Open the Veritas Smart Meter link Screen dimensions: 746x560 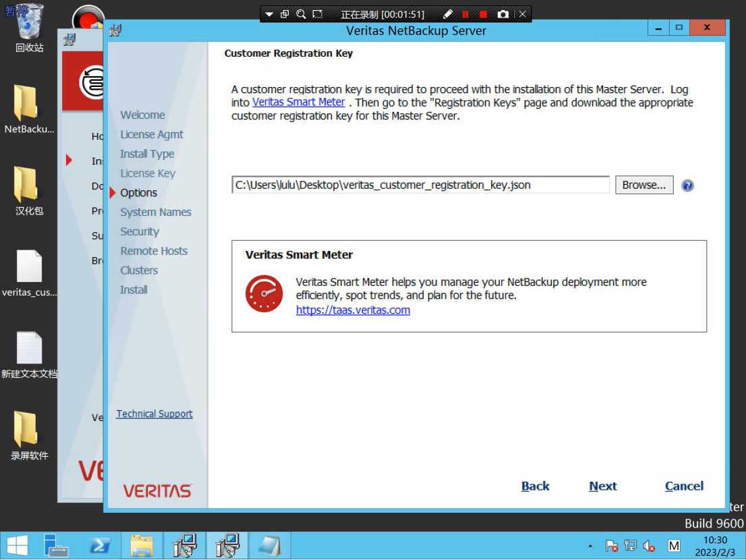[298, 103]
